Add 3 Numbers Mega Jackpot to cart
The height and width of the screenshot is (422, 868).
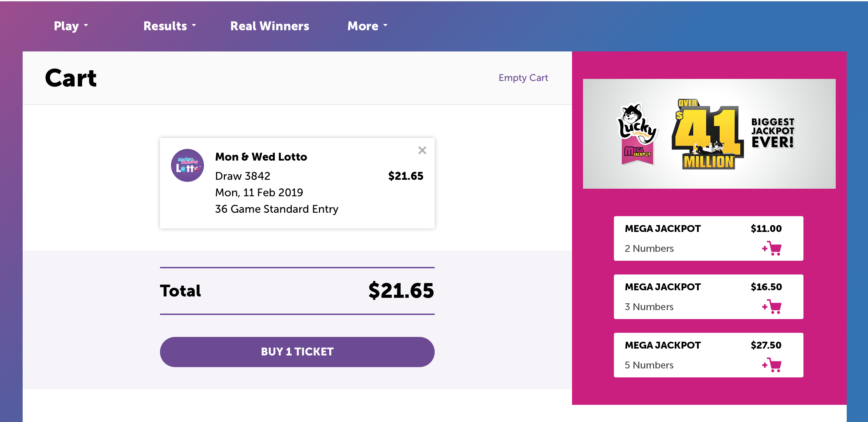772,307
